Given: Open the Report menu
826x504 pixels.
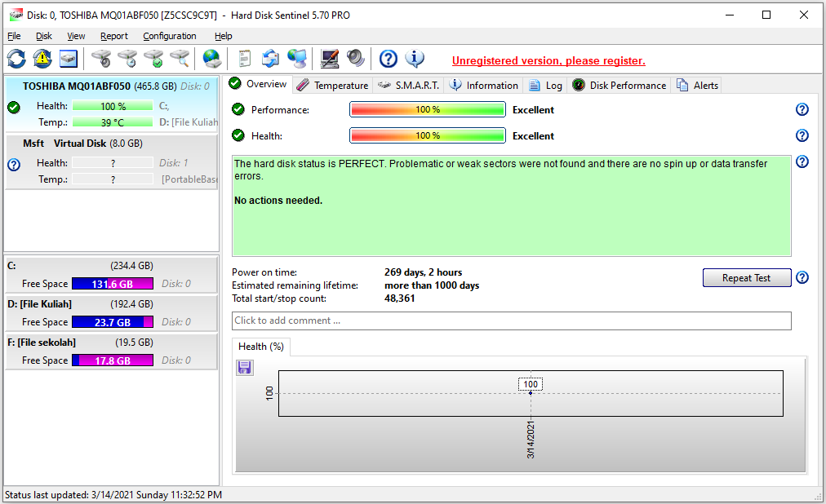Looking at the screenshot, I should point(113,36).
